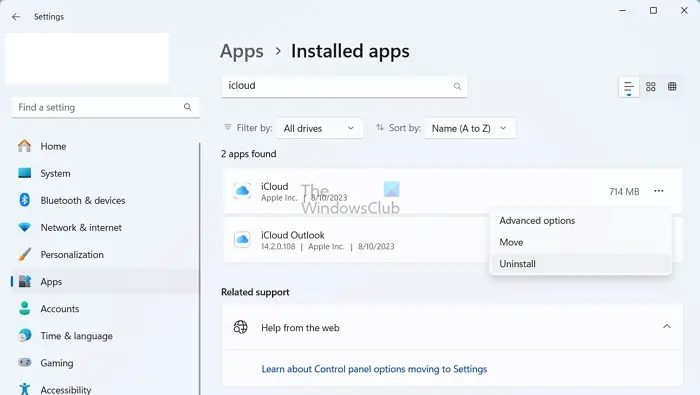Viewport: 700px width, 395px height.
Task: Click the iCloud app icon
Action: click(x=242, y=191)
